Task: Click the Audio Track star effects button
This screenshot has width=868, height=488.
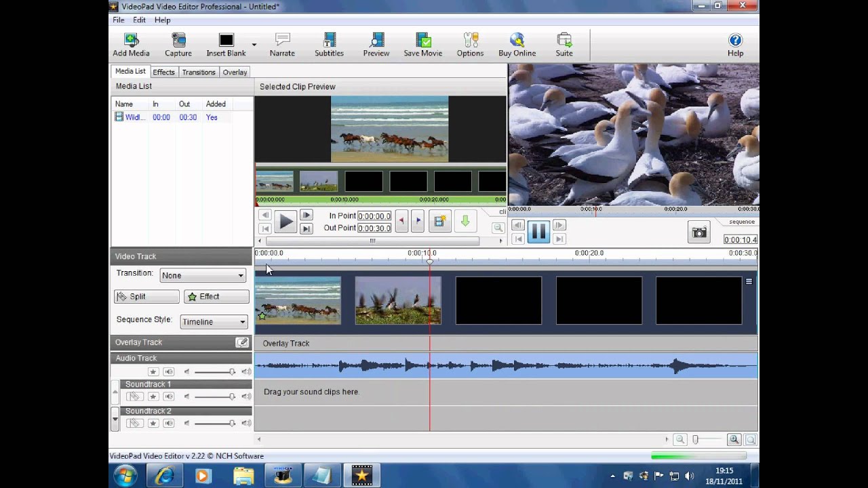Action: pyautogui.click(x=153, y=371)
